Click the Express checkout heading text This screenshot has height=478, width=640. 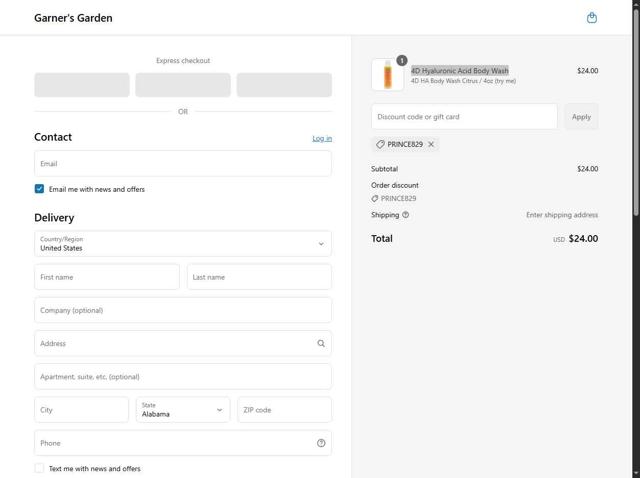click(x=183, y=61)
